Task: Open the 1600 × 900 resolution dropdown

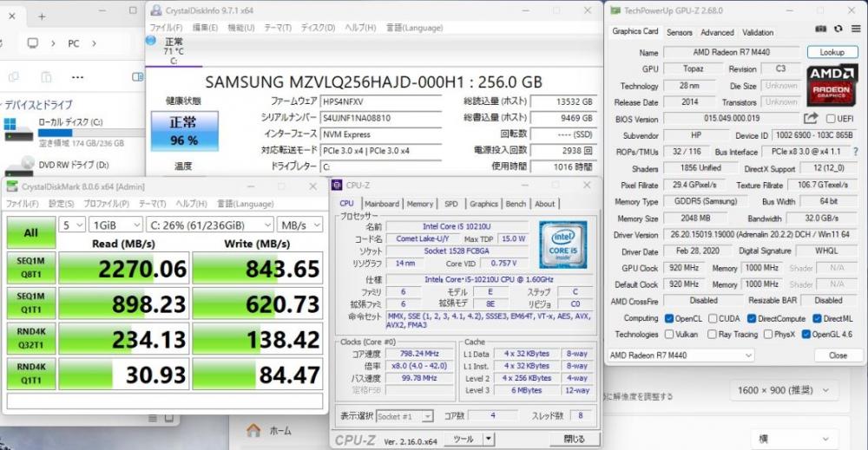Action: tap(783, 390)
